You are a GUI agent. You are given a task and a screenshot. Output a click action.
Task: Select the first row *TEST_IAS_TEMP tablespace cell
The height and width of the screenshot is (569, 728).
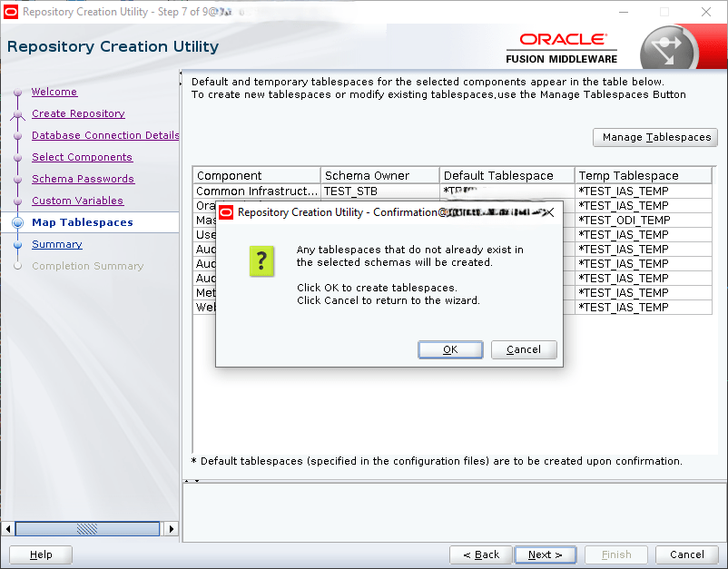[x=643, y=191]
